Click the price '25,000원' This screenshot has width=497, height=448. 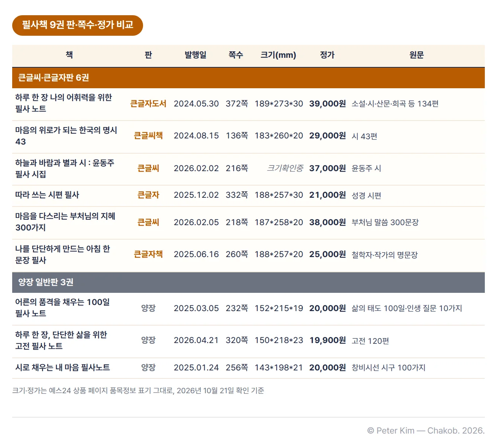[328, 254]
